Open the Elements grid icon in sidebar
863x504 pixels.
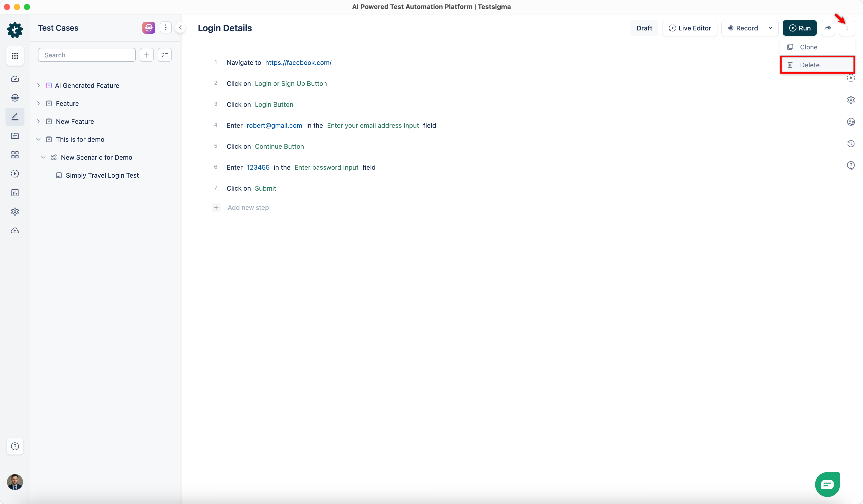(15, 155)
